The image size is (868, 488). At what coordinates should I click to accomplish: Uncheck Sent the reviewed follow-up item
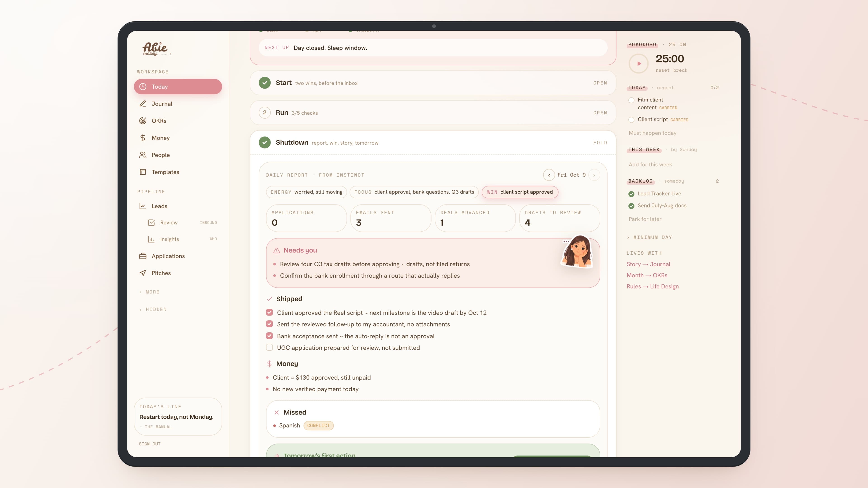(x=269, y=324)
